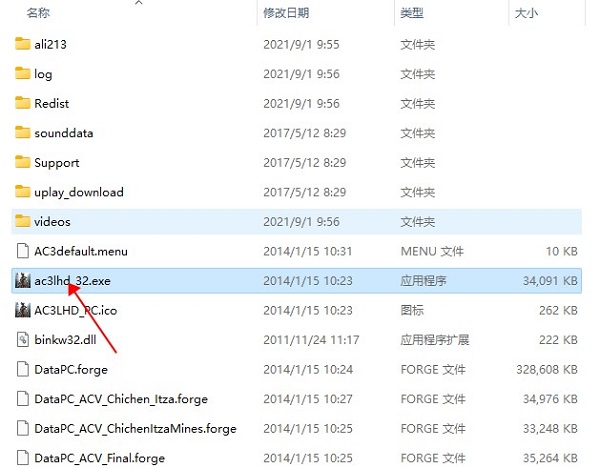Viewport: 600px width, 468px height.
Task: Click the ali213 folder icon
Action: (24, 44)
